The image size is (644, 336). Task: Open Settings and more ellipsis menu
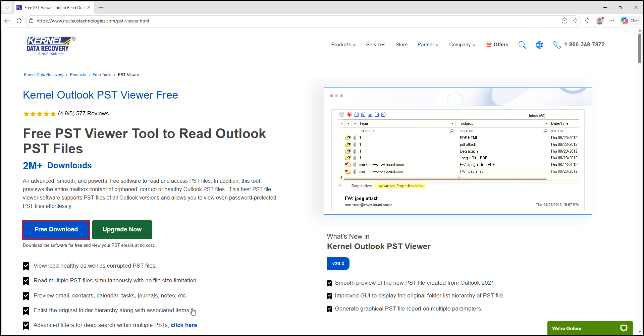[x=612, y=21]
